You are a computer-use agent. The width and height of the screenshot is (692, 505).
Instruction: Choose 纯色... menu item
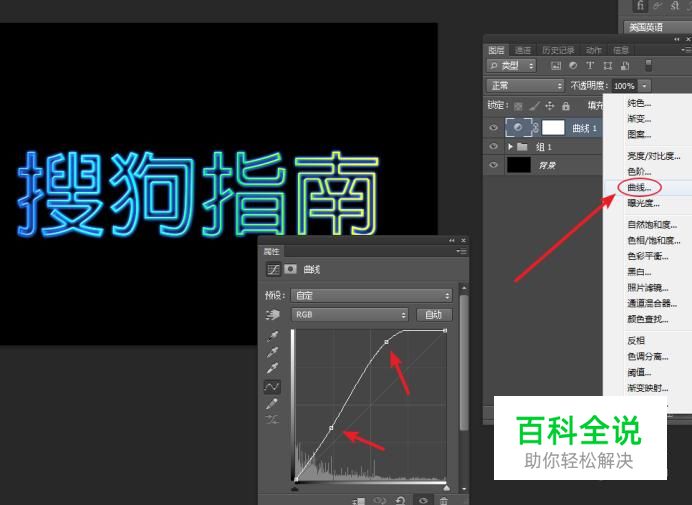(x=639, y=103)
